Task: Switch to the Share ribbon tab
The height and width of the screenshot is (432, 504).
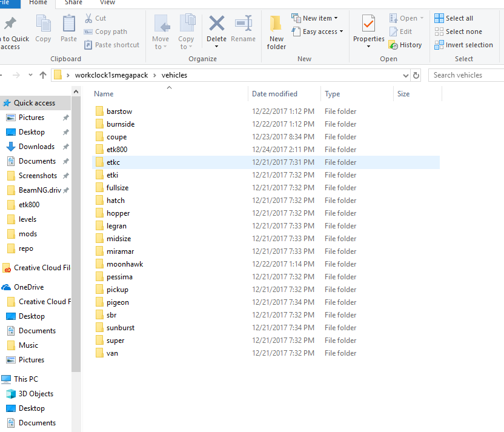Action: pyautogui.click(x=73, y=2)
